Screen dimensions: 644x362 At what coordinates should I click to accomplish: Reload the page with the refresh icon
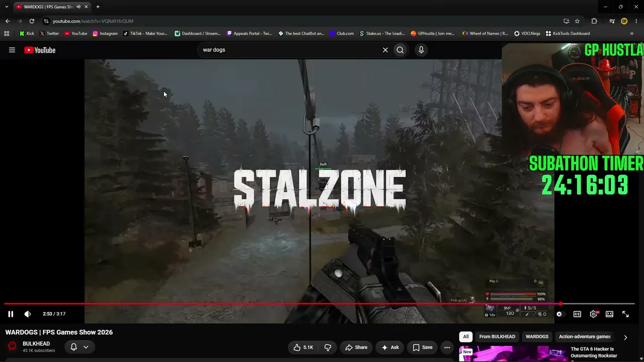[32, 21]
